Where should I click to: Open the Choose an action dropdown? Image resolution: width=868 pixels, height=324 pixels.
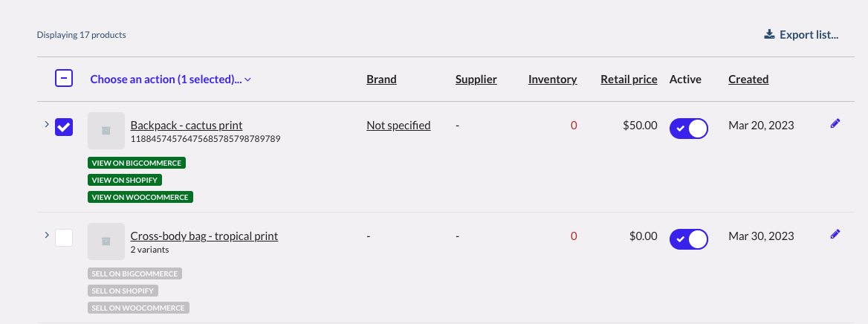tap(170, 80)
